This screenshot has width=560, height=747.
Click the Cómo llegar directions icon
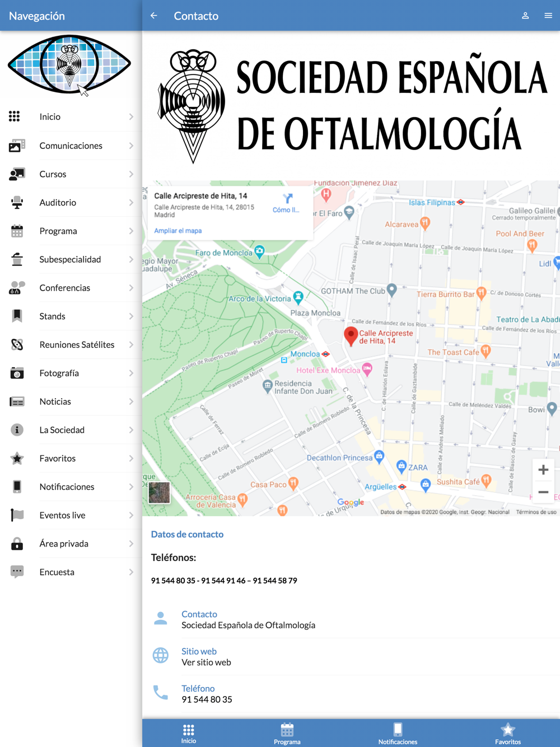point(287,199)
